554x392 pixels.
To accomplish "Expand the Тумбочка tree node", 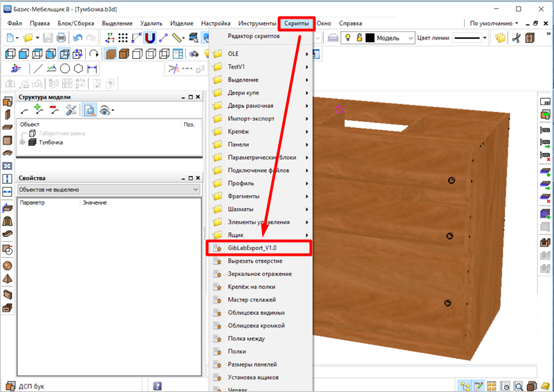I will 22,142.
